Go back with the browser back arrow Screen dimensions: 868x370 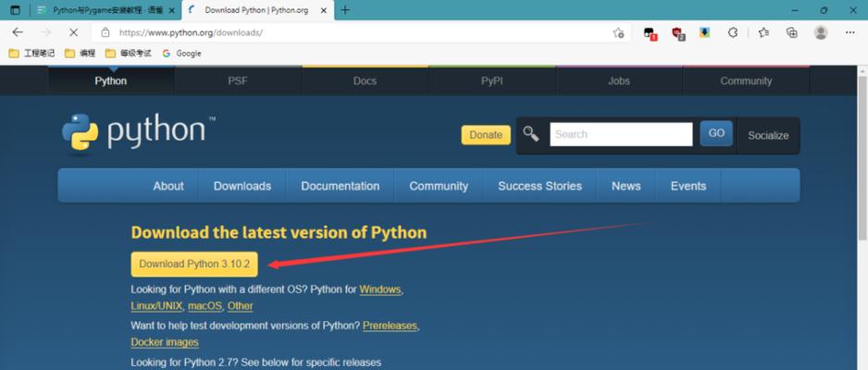(x=18, y=32)
